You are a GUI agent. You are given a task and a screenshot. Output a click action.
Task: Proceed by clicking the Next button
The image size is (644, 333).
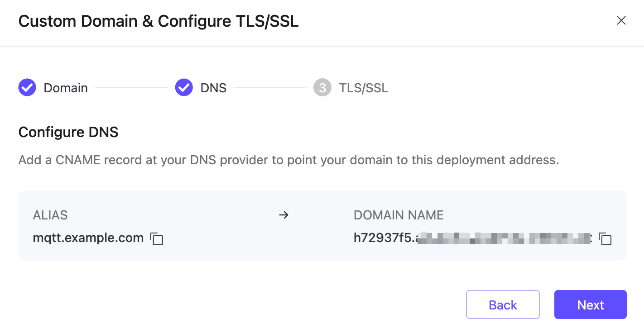click(x=590, y=304)
